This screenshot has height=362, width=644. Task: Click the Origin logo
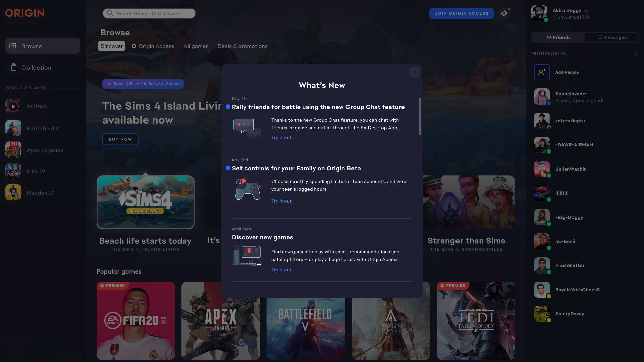coord(25,13)
